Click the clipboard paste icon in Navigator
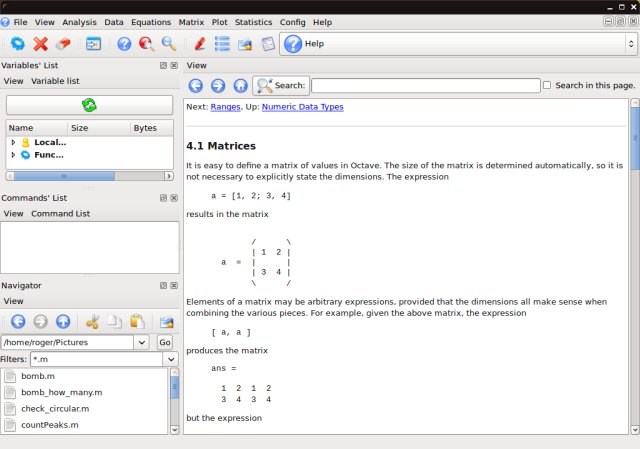The width and height of the screenshot is (640, 449). (137, 322)
